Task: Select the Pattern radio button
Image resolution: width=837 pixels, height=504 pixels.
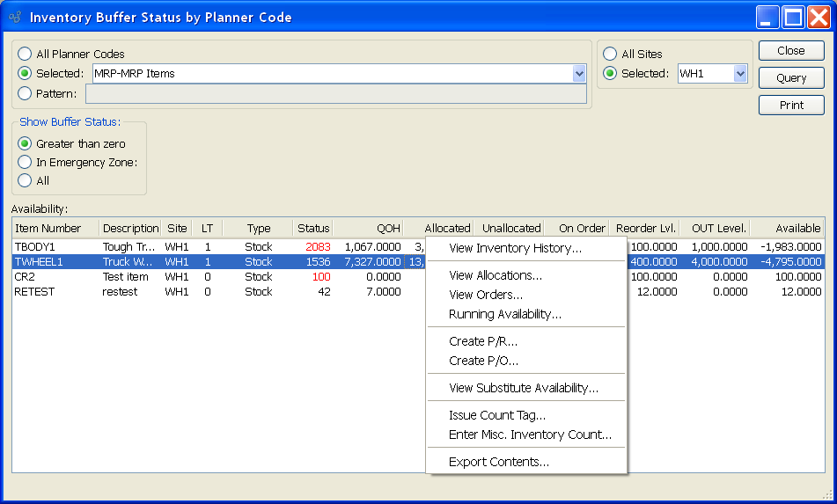Action: pos(25,93)
